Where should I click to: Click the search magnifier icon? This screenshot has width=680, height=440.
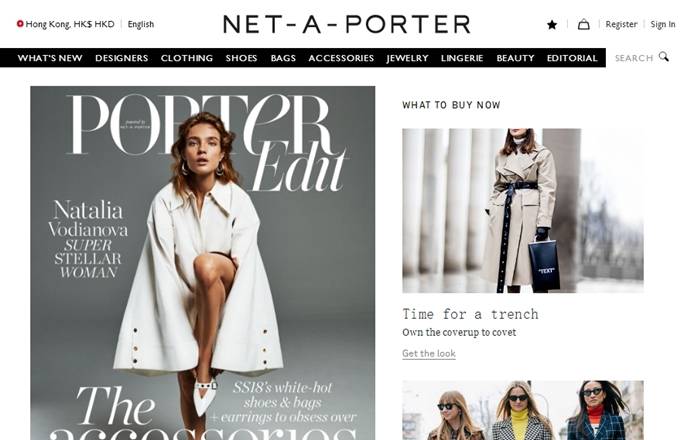point(664,57)
